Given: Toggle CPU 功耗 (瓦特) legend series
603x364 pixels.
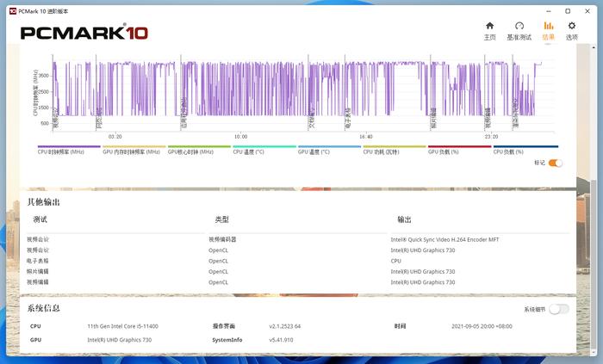Looking at the screenshot, I should (395, 150).
